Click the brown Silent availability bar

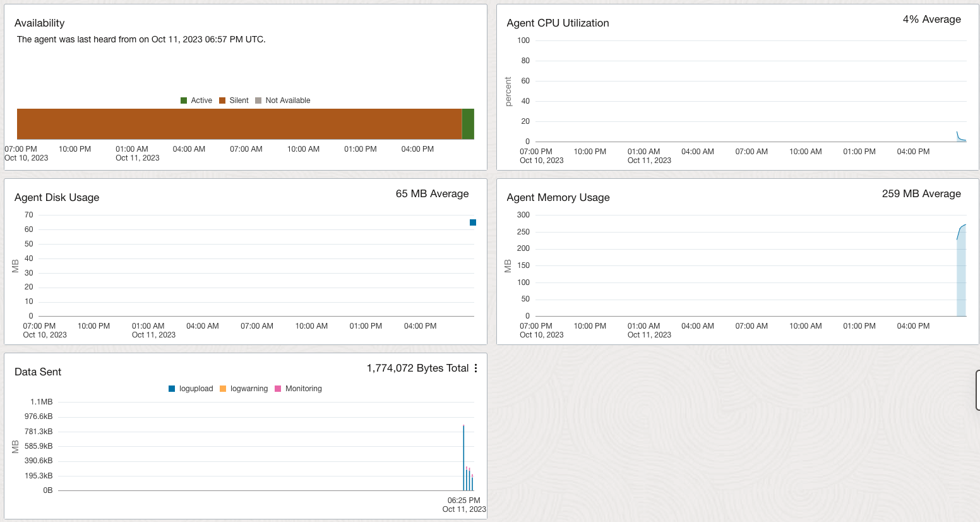[239, 124]
